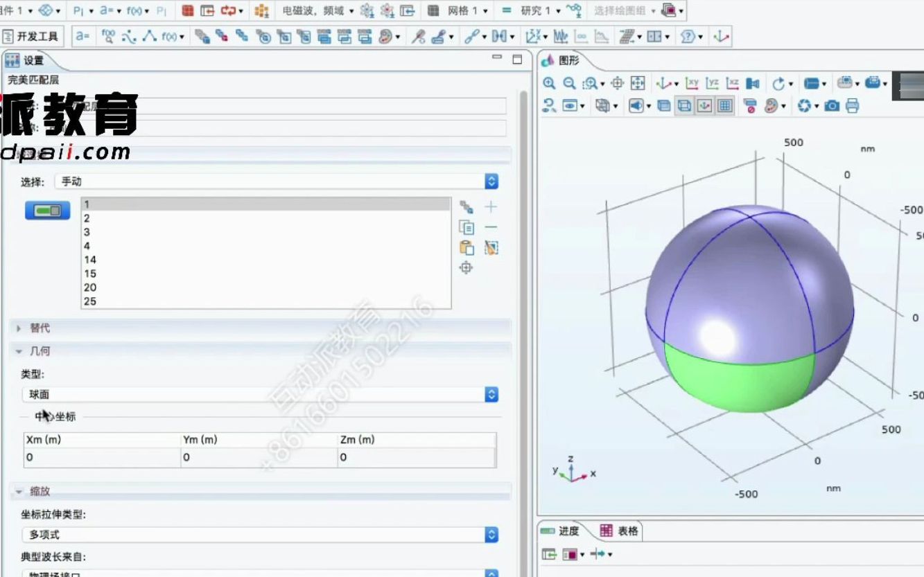Remove selected entity with the minus button

491,227
